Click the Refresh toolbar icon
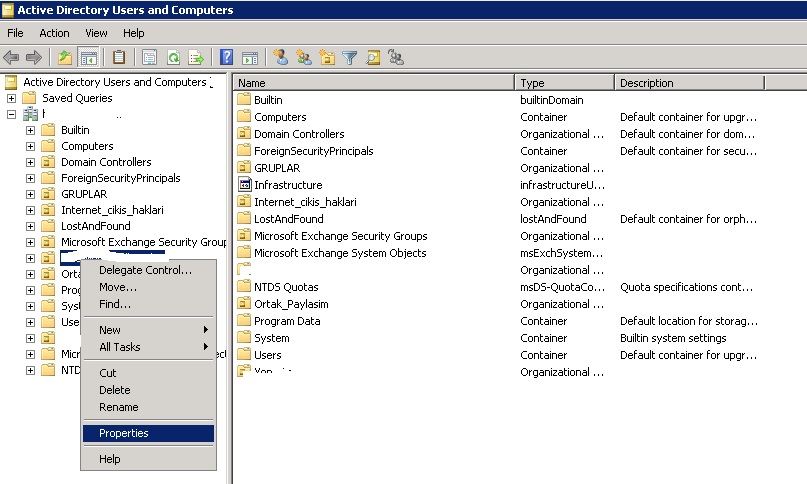 pyautogui.click(x=173, y=58)
